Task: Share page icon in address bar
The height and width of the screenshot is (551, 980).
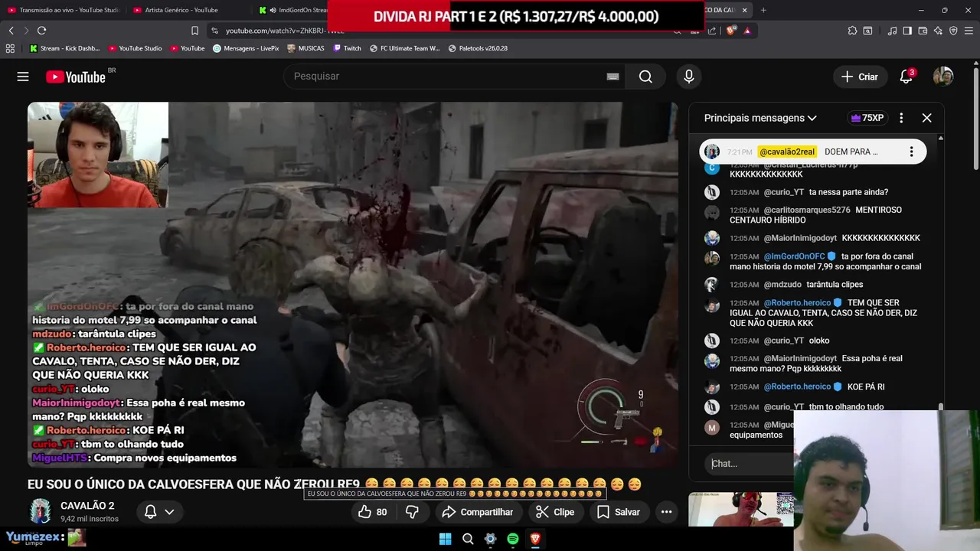Action: point(712,31)
